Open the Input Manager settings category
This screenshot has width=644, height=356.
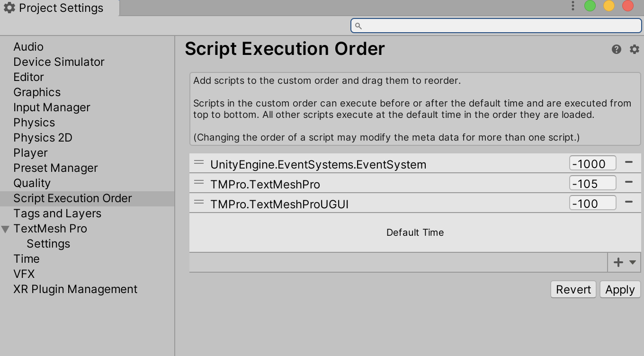coord(52,107)
